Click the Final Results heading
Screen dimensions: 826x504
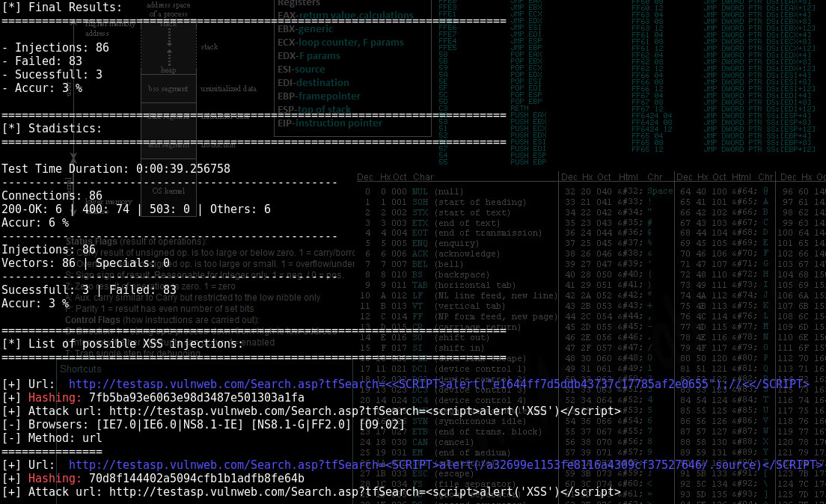(62, 7)
